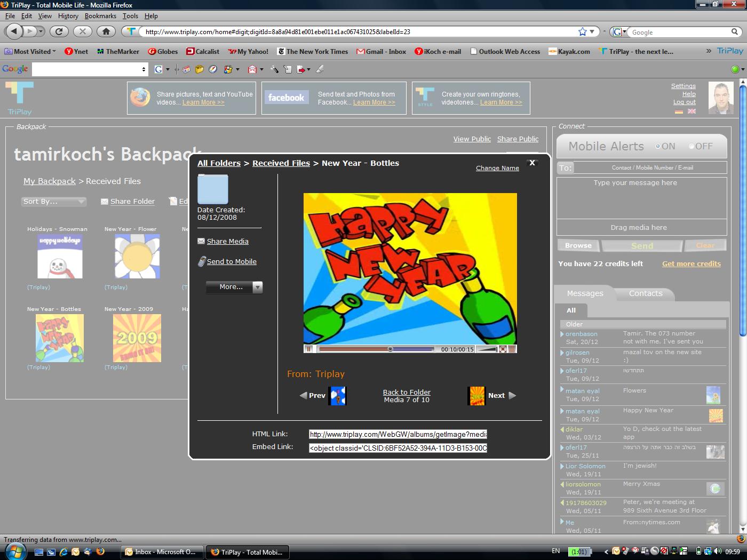The width and height of the screenshot is (747, 560).
Task: Open the video player menu icon
Action: [x=512, y=349]
